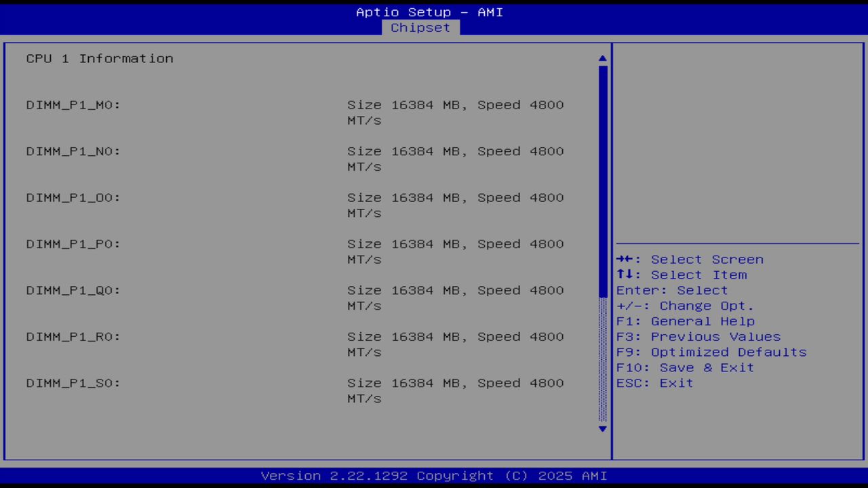Click the F3: Previous Values line
868x488 pixels.
click(x=698, y=337)
